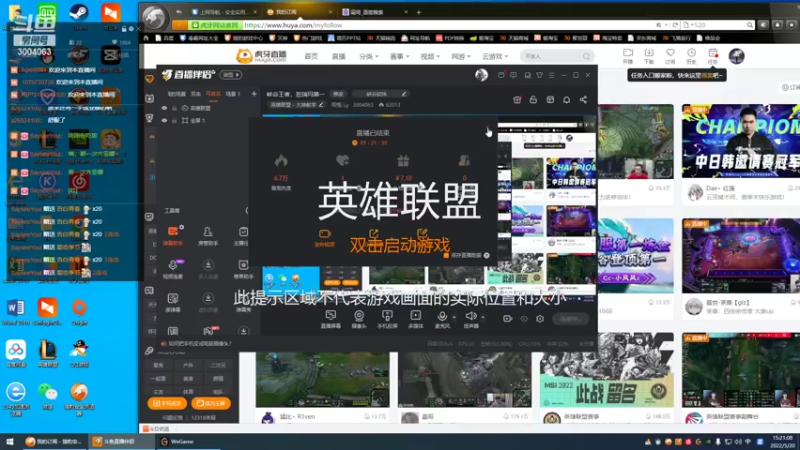800x450 pixels.
Task: Click the 订阅 heart icon on the Huya header
Action: [x=670, y=56]
